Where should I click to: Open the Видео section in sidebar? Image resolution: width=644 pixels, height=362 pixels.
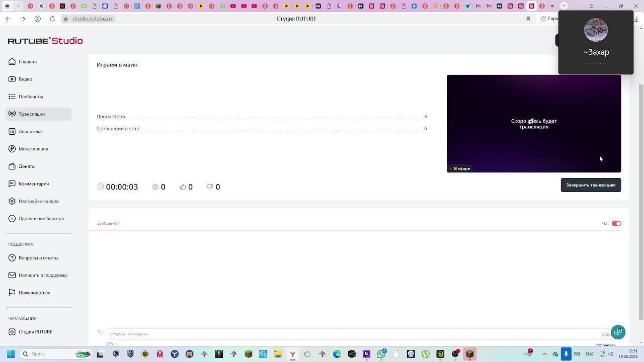coord(25,79)
